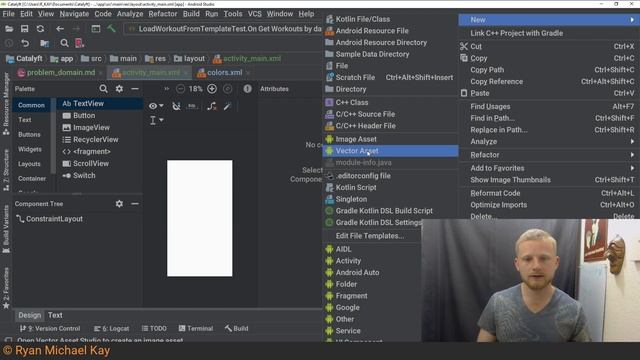The image size is (640, 360).
Task: Open Resource Manager side panel
Action: pyautogui.click(x=6, y=104)
